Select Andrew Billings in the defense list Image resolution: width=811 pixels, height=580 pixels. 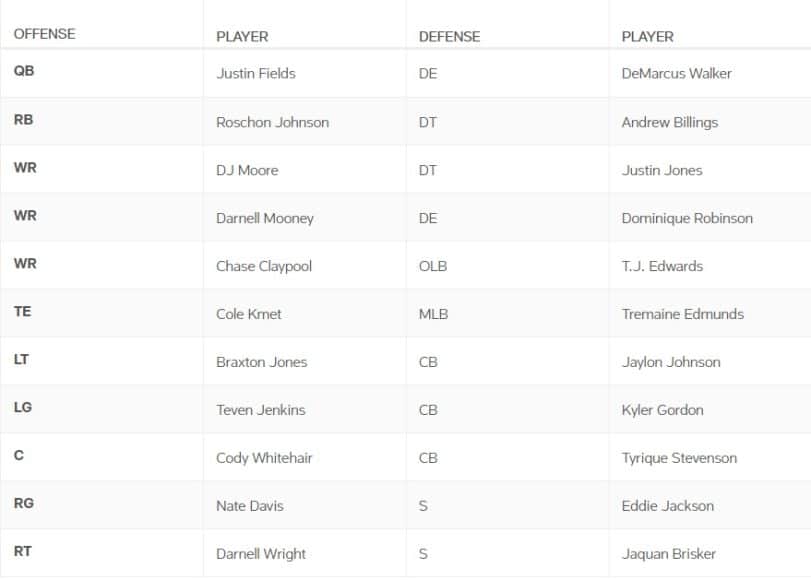[x=670, y=122]
